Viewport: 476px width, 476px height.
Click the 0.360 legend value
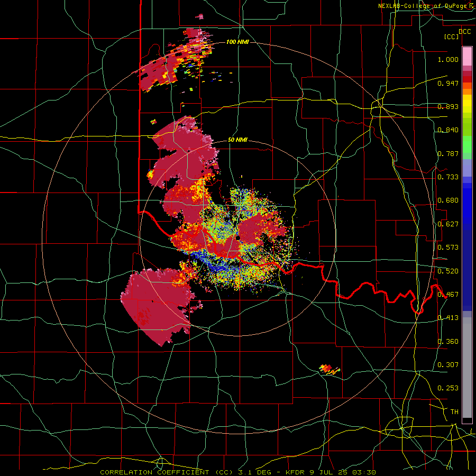[448, 342]
